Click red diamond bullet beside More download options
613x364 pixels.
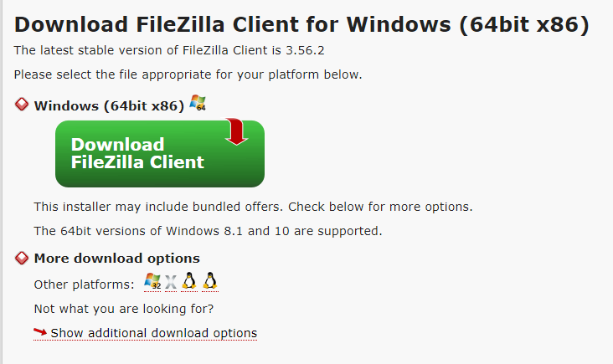pos(22,258)
